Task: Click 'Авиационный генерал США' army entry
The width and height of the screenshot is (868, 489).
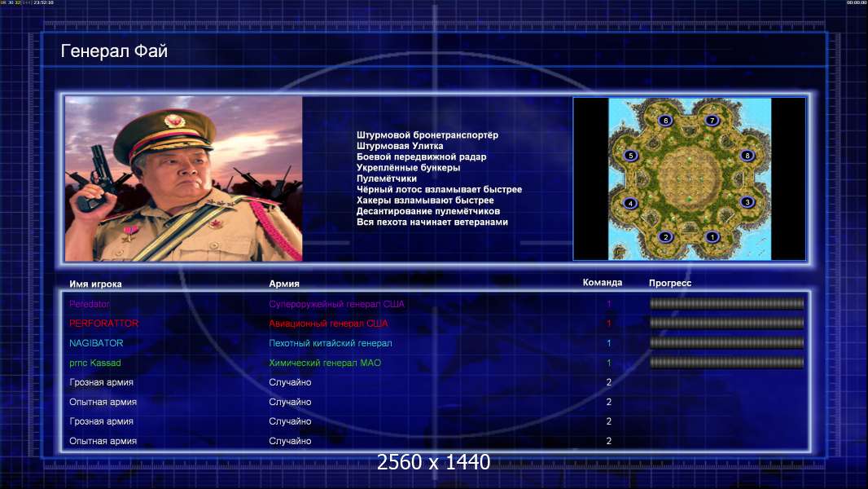Action: 328,324
